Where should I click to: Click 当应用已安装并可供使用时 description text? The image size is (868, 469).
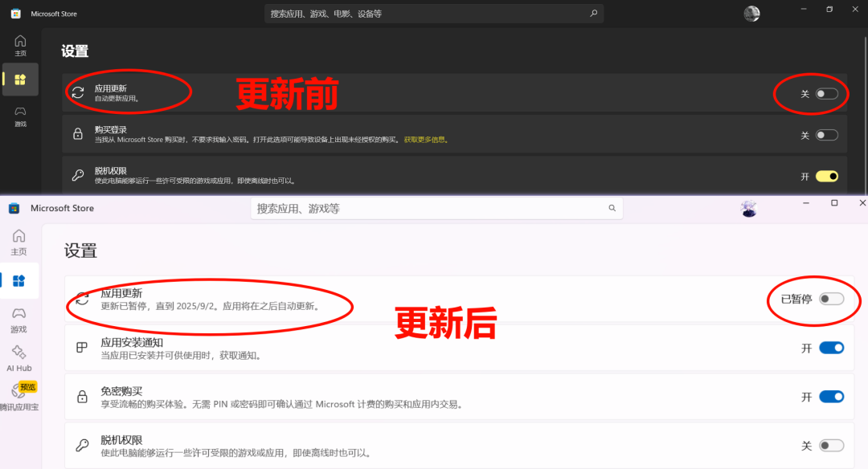click(x=181, y=355)
